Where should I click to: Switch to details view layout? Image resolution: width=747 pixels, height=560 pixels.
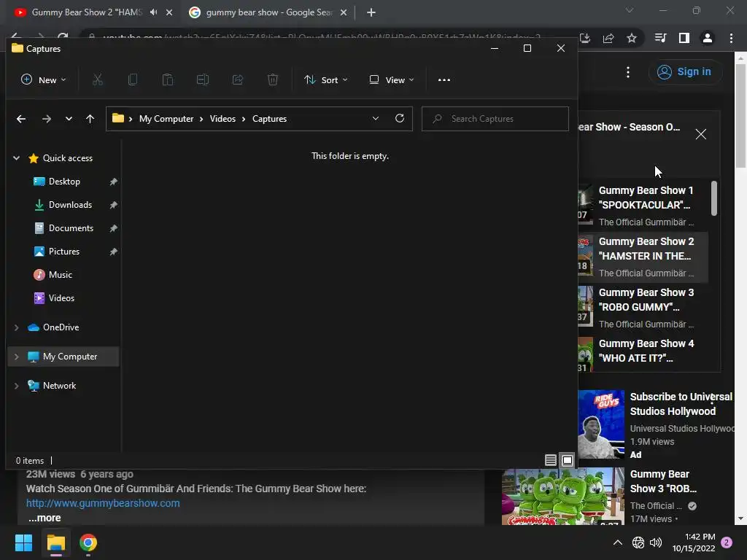tap(551, 460)
